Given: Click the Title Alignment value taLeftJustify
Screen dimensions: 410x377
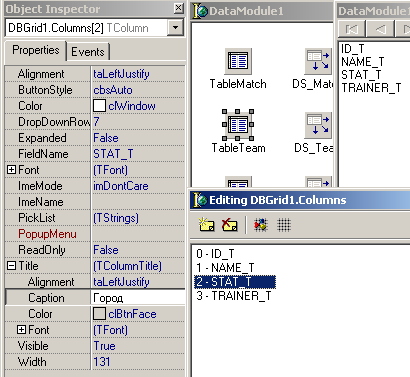Looking at the screenshot, I should coord(121,282).
